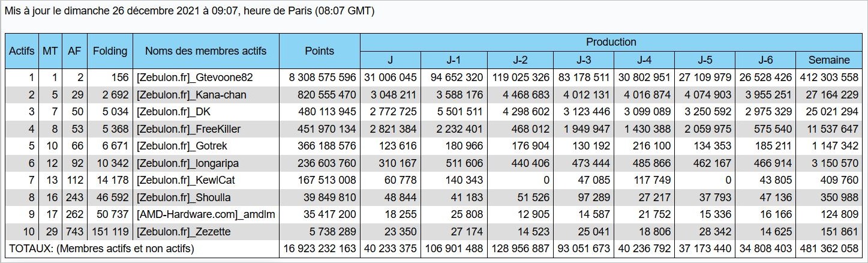This screenshot has height=263, width=868.
Task: Select the J-1 production column header
Action: pos(453,60)
